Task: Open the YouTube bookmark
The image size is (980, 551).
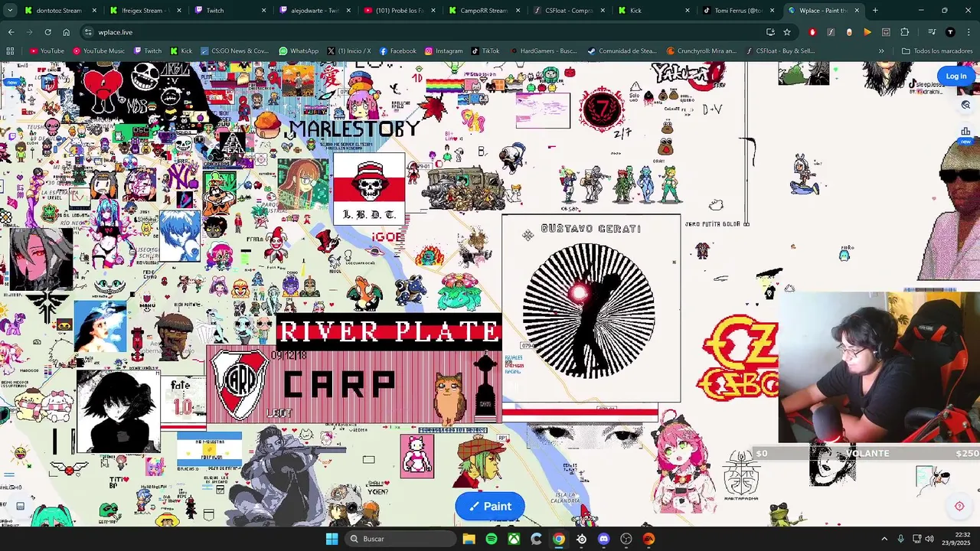Action: coord(47,51)
